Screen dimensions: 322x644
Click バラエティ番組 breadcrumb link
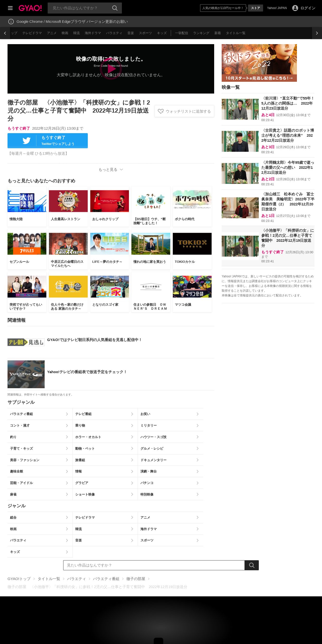(106, 579)
